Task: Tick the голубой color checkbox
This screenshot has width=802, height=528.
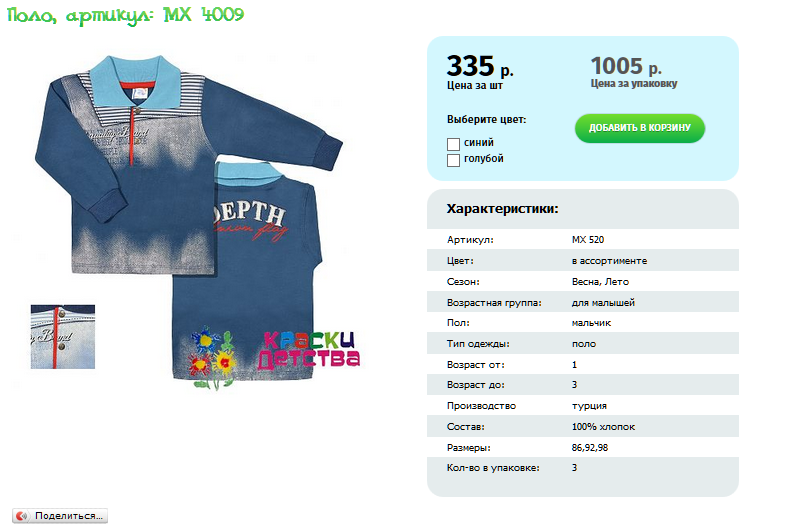Action: [453, 160]
